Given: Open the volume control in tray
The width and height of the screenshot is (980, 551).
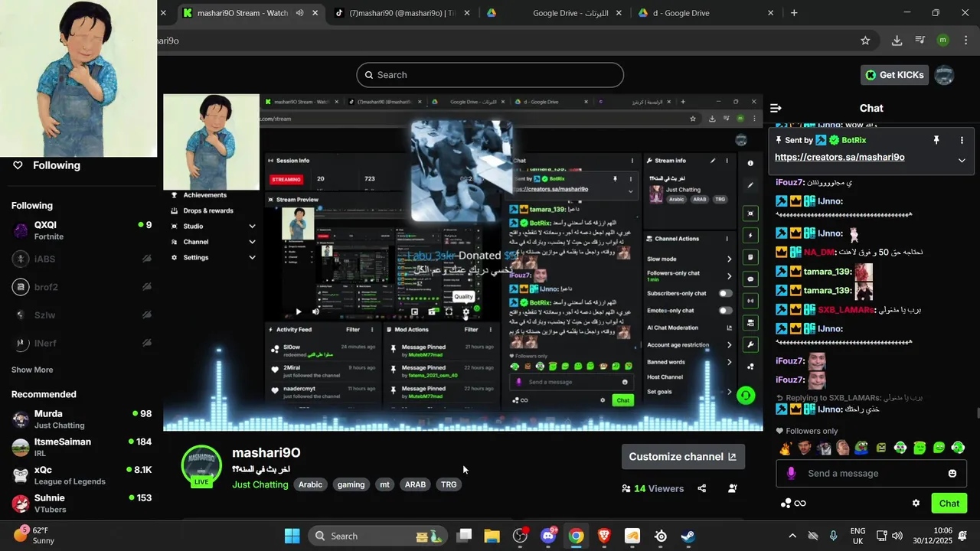Looking at the screenshot, I should point(897,536).
